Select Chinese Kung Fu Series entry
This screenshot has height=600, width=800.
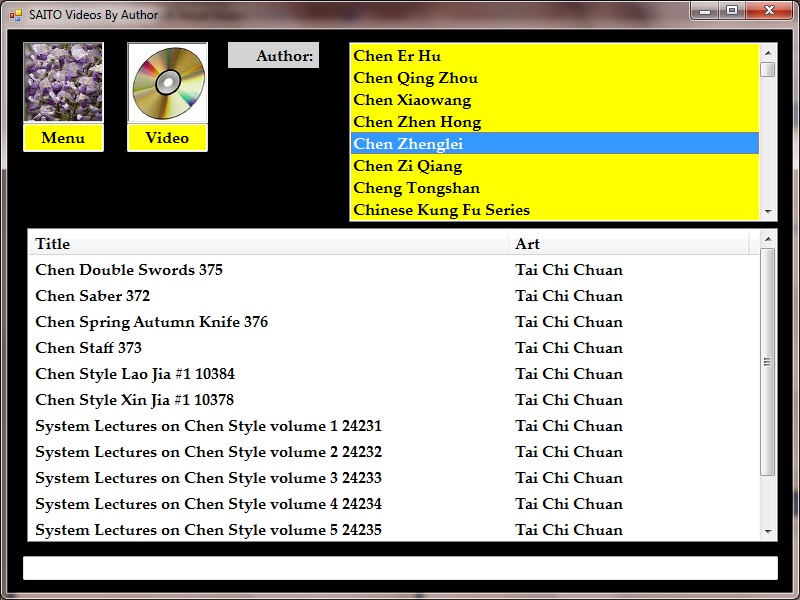(555, 209)
